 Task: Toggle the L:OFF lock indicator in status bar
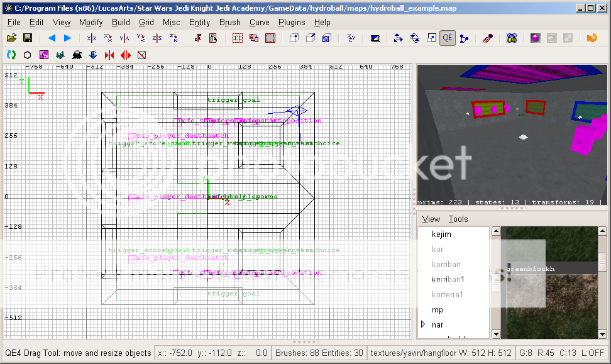(x=594, y=353)
